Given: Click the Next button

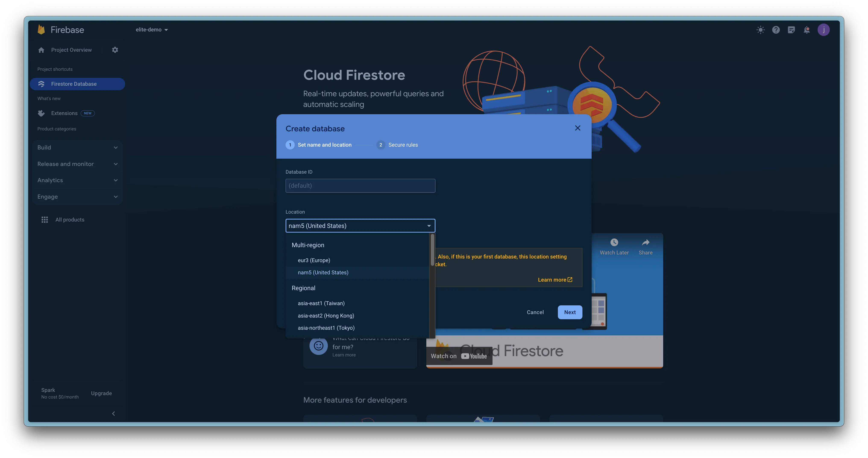Looking at the screenshot, I should (569, 312).
